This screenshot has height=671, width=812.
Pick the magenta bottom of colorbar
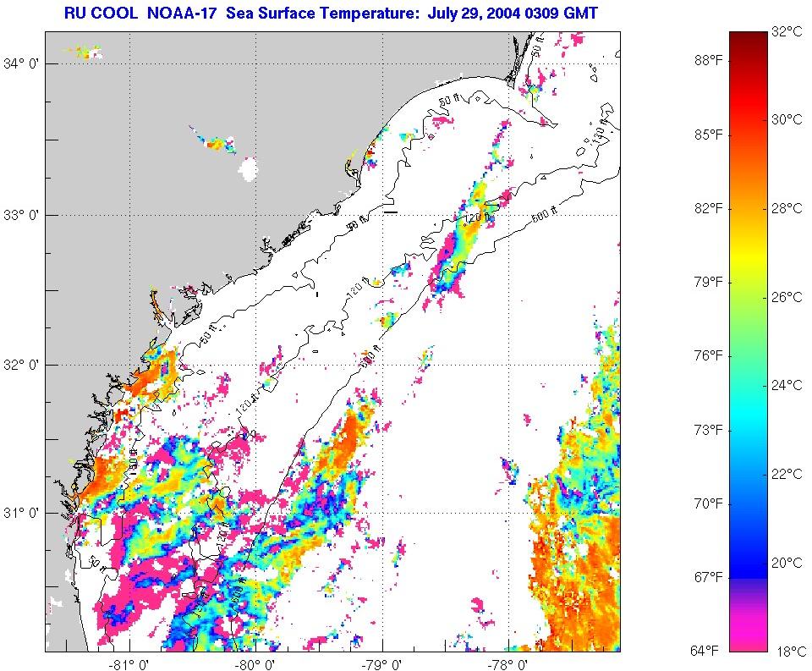(x=749, y=635)
